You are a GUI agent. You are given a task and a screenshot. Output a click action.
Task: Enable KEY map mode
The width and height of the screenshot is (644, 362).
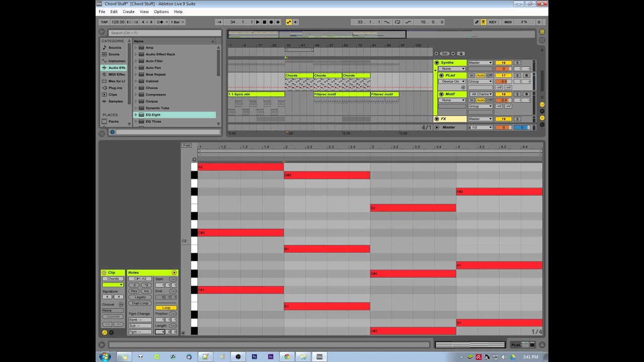pos(493,22)
